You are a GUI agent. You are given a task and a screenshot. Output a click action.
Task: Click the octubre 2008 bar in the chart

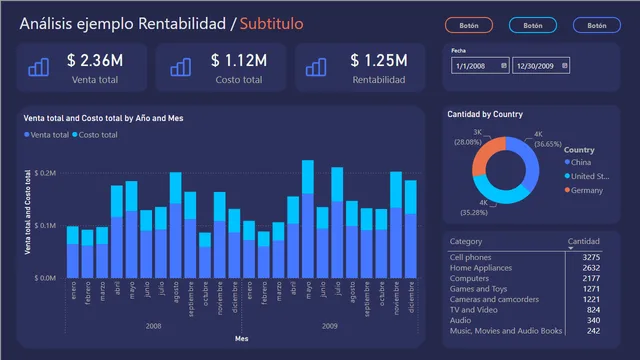[205, 255]
